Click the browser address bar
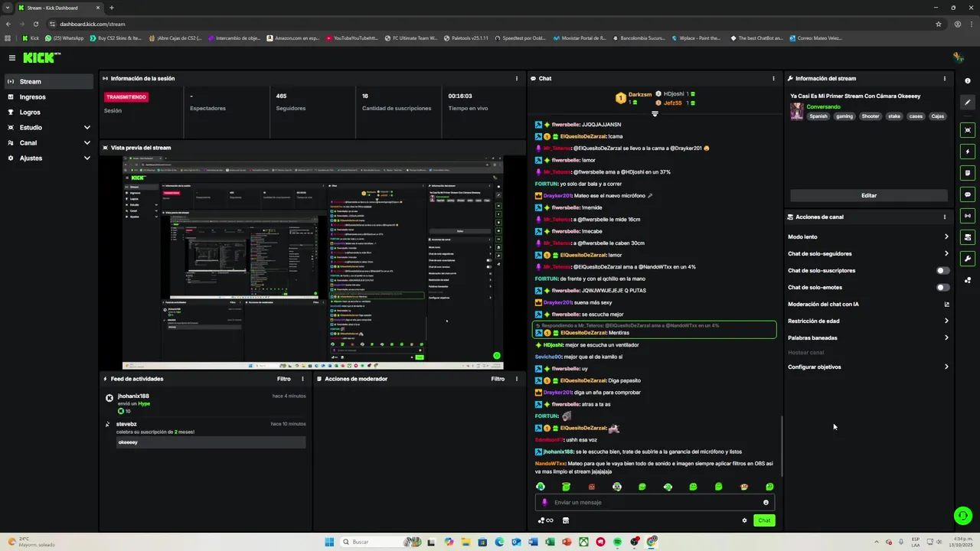Viewport: 980px width, 551px height. (x=490, y=24)
